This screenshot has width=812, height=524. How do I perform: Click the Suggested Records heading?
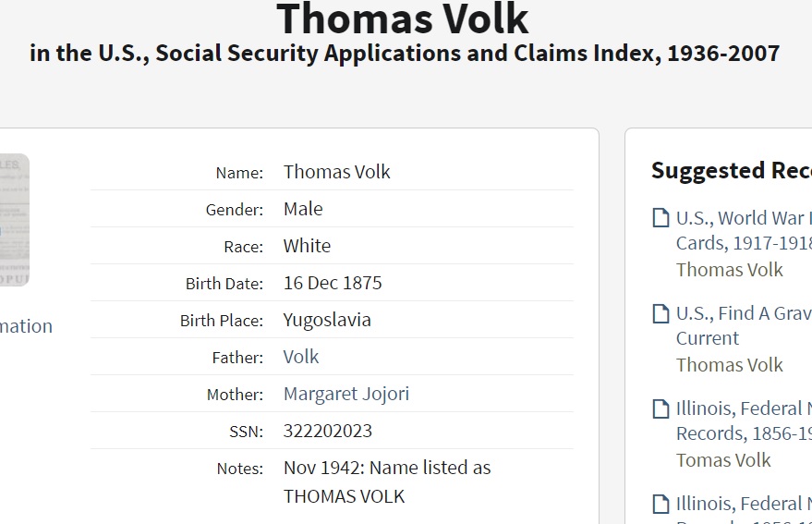pyautogui.click(x=731, y=171)
